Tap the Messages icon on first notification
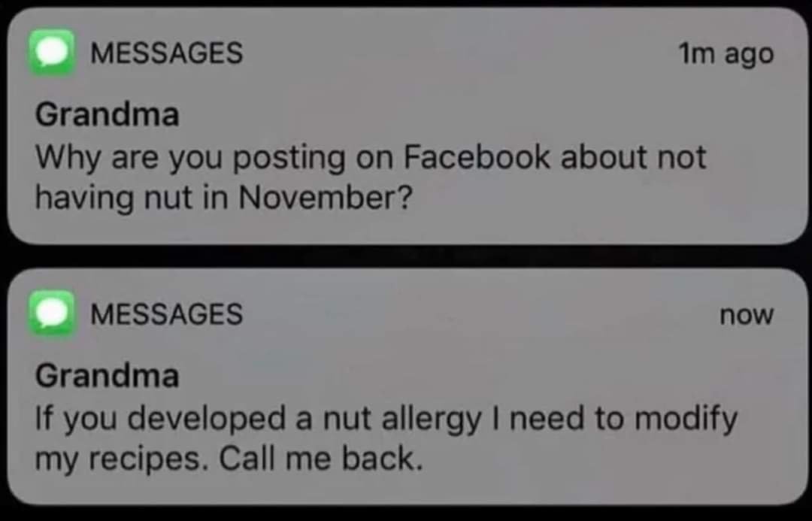 pos(51,53)
